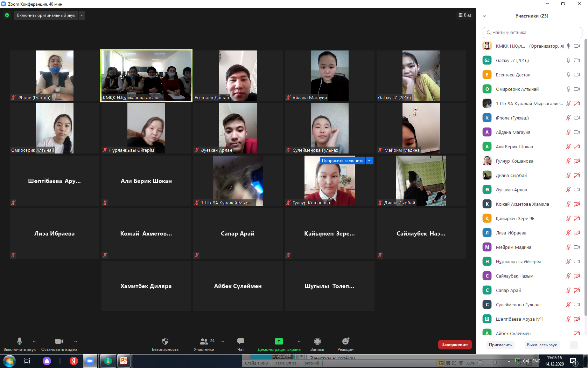This screenshot has width=588, height=368.
Task: Open the Вид view menu
Action: (x=465, y=15)
